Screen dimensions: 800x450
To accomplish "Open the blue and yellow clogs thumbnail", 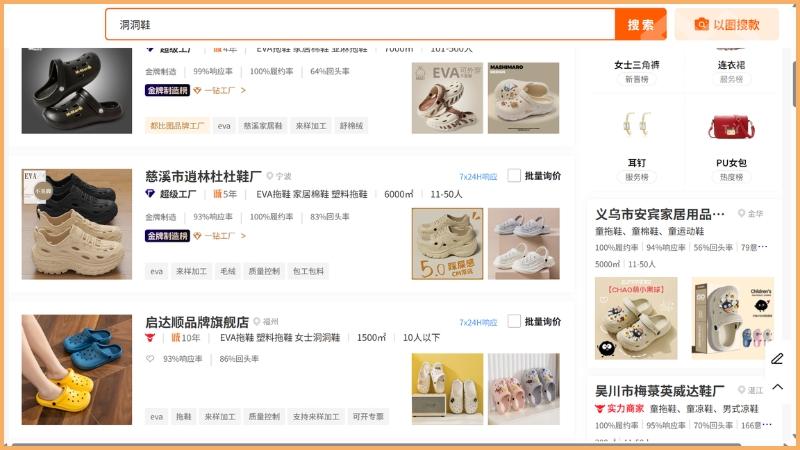I will click(x=77, y=369).
